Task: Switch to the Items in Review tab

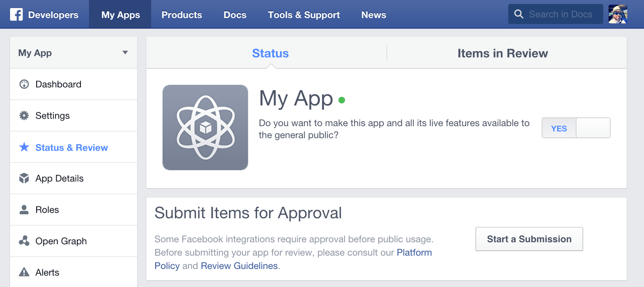Action: (502, 53)
